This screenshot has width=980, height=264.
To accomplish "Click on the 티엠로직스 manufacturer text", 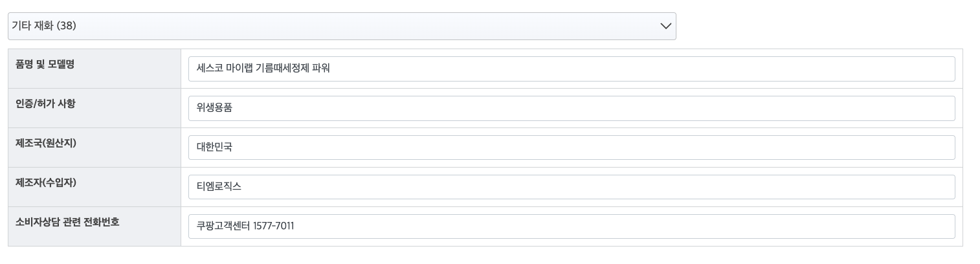I will [219, 187].
